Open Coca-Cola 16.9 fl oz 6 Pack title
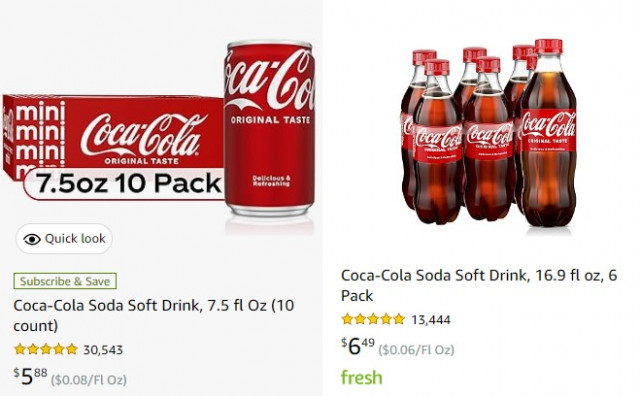The image size is (640, 396). [479, 285]
